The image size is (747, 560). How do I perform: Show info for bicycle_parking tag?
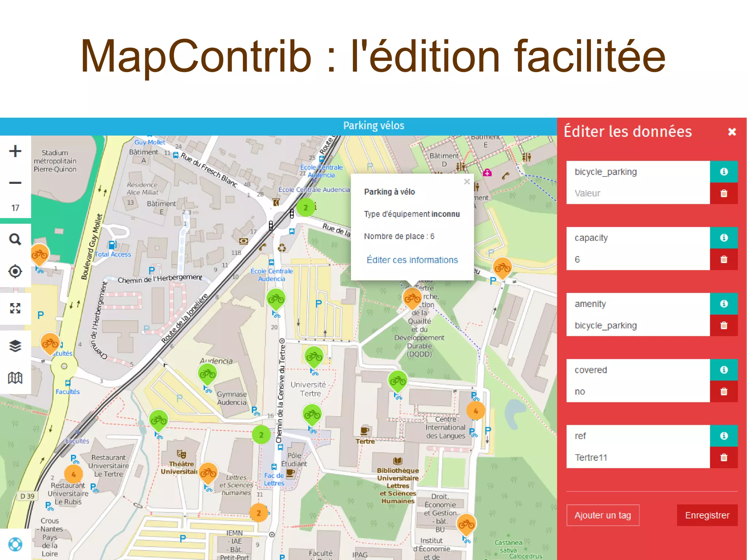click(724, 172)
